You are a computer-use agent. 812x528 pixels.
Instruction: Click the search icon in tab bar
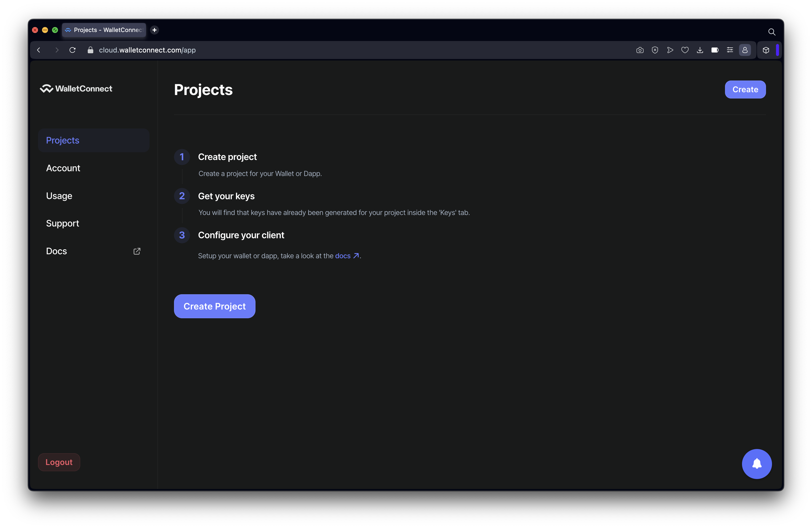point(772,32)
